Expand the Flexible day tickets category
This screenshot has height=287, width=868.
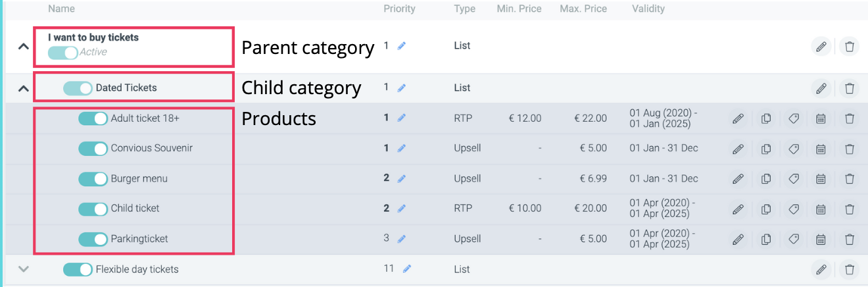click(23, 269)
